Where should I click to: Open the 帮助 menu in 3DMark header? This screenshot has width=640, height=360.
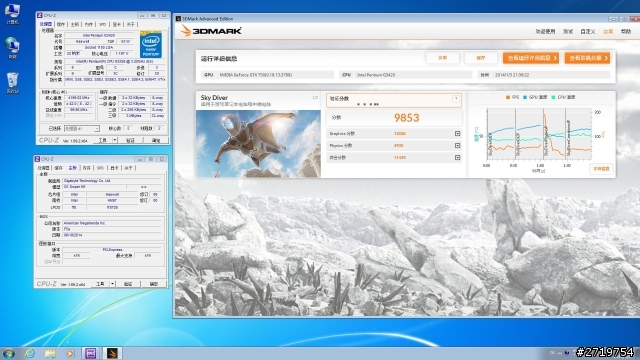pyautogui.click(x=626, y=31)
